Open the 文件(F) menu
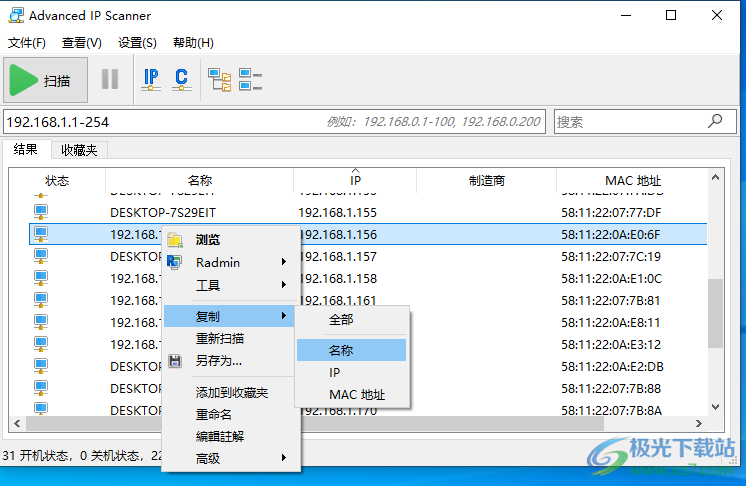Screen dimensions: 746x486 [x=27, y=43]
